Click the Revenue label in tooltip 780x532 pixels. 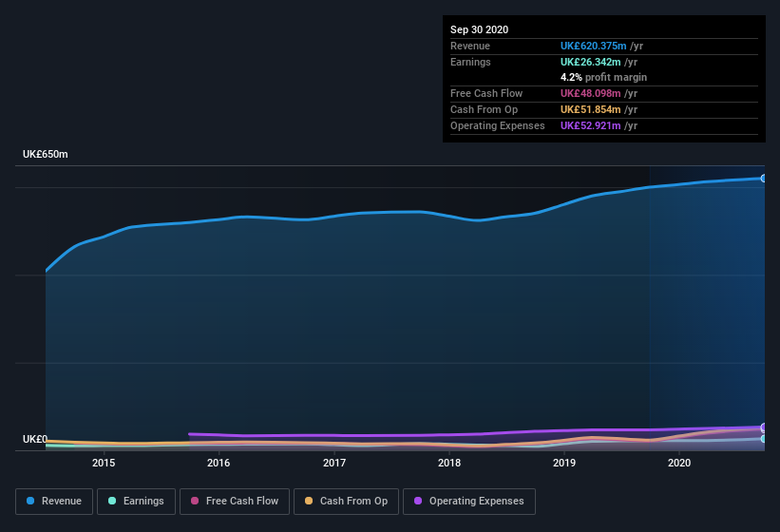pyautogui.click(x=470, y=46)
